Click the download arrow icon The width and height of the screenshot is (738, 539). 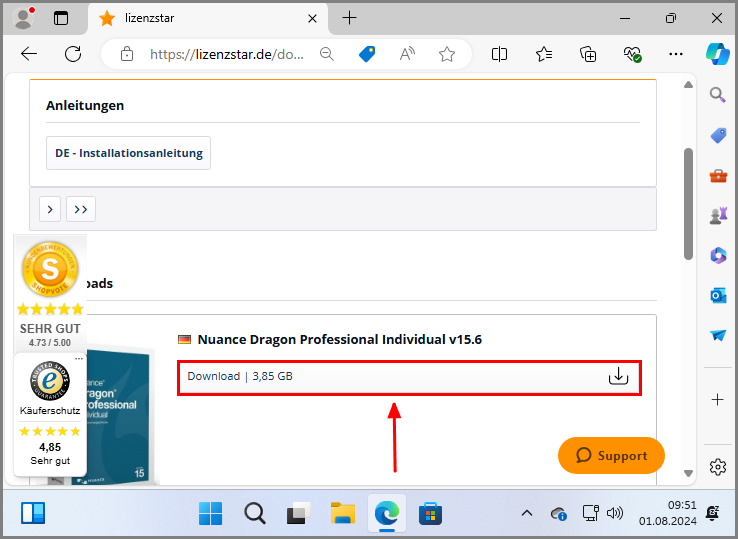coord(618,376)
